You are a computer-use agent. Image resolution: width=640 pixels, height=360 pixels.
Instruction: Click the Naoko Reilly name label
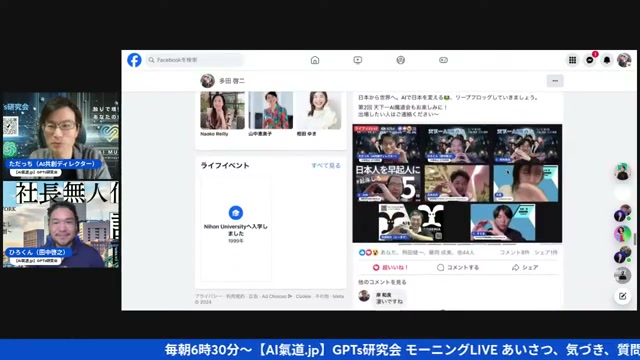[214, 134]
